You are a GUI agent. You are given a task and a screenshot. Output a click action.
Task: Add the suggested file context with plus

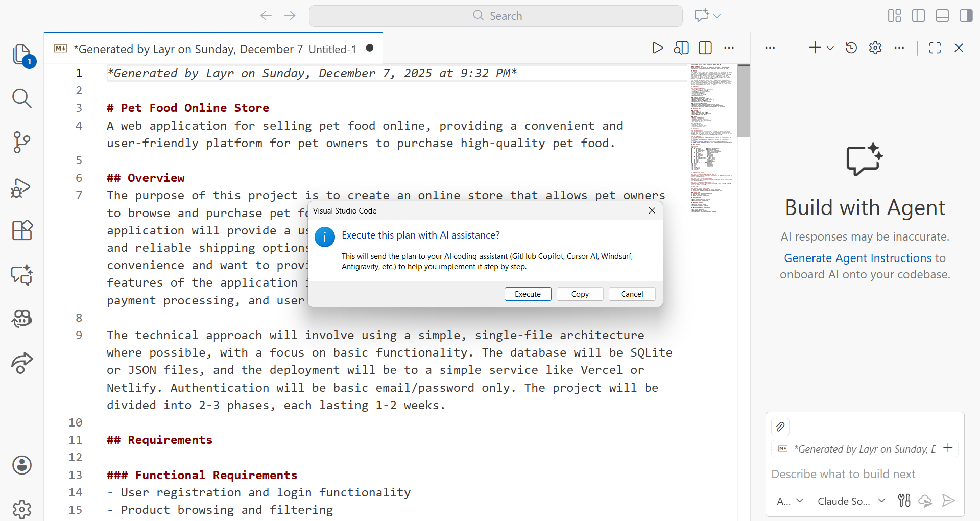tap(948, 448)
